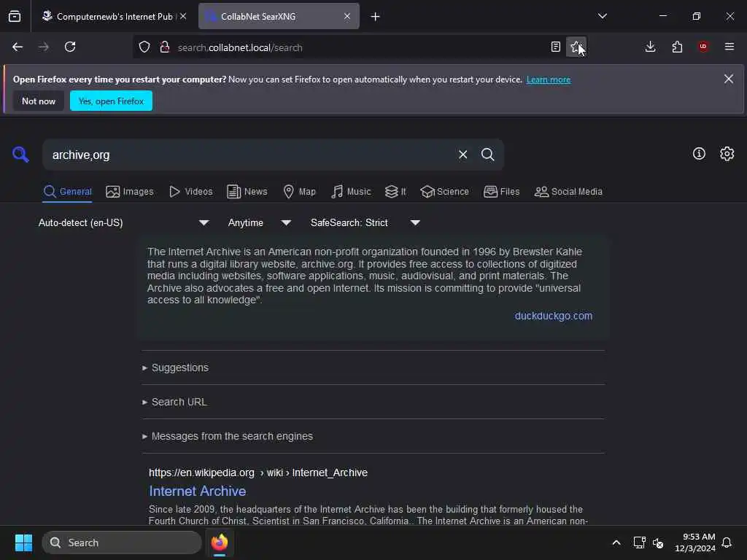
Task: Bookmark this page with the star icon
Action: point(576,47)
